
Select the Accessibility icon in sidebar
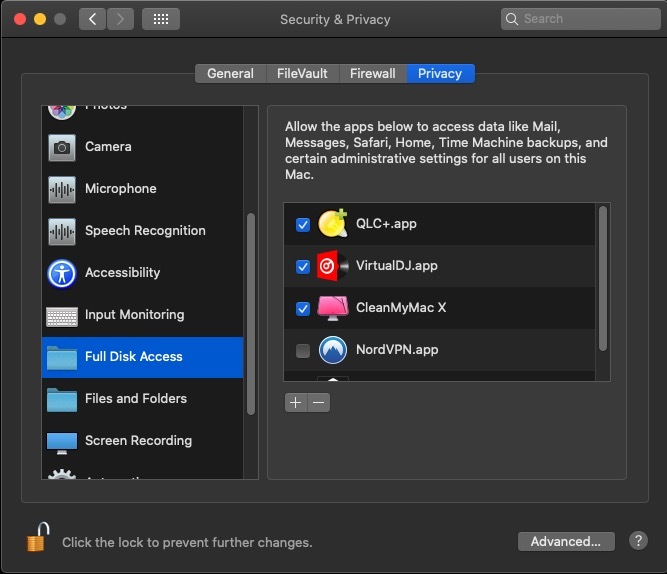click(62, 273)
